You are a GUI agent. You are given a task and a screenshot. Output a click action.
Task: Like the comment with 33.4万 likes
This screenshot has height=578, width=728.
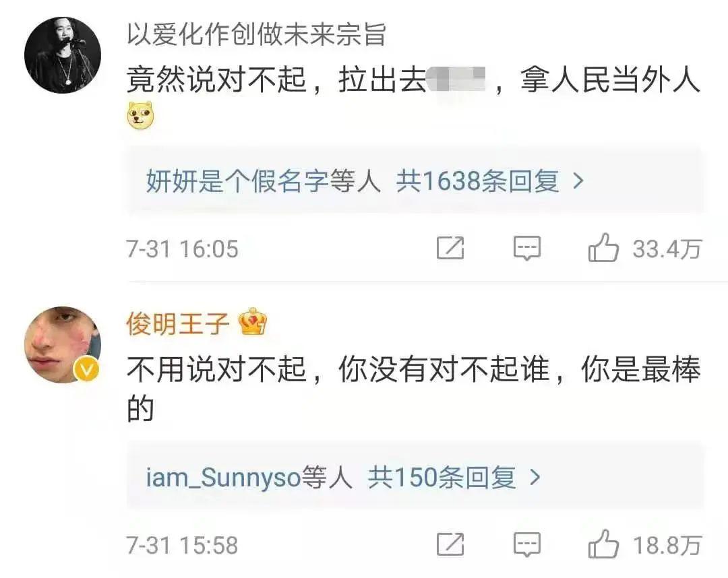tap(603, 249)
